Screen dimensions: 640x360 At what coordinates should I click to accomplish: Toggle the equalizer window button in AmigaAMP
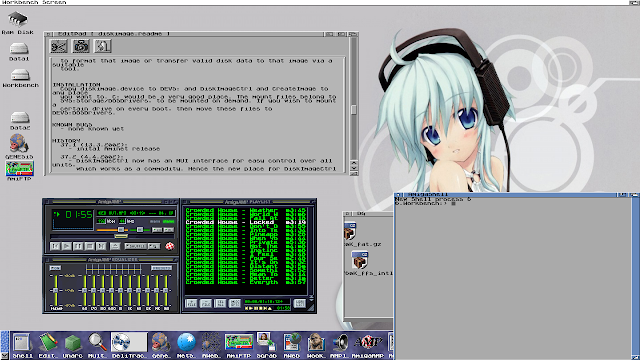click(x=157, y=230)
